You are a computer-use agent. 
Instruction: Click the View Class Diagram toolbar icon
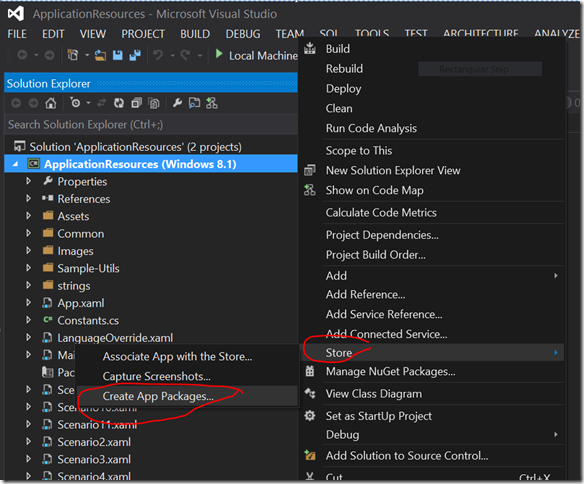click(x=212, y=103)
